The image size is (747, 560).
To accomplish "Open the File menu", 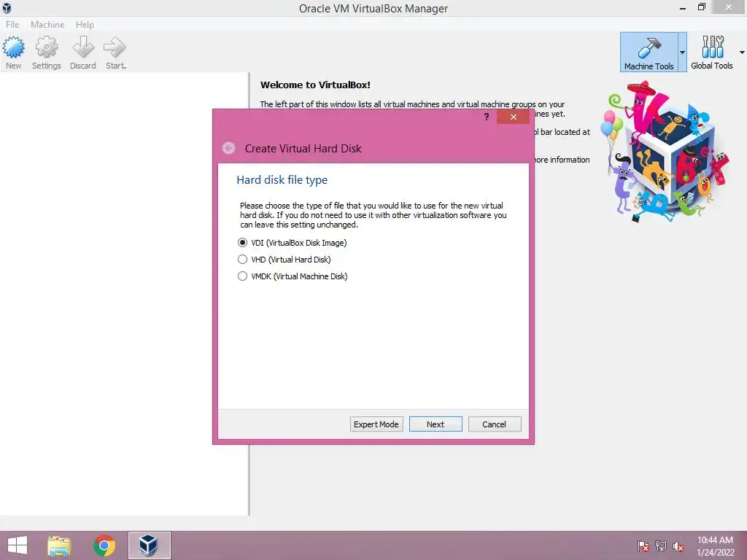I will (x=12, y=24).
